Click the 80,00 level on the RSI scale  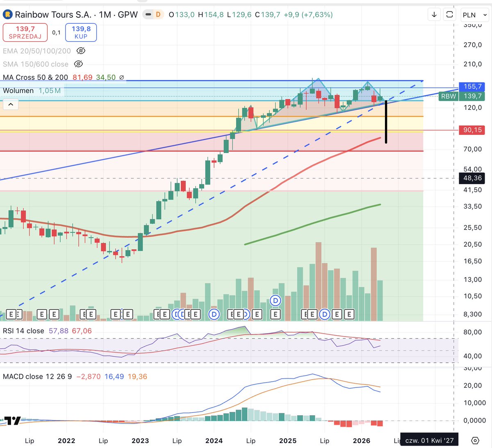(x=472, y=332)
